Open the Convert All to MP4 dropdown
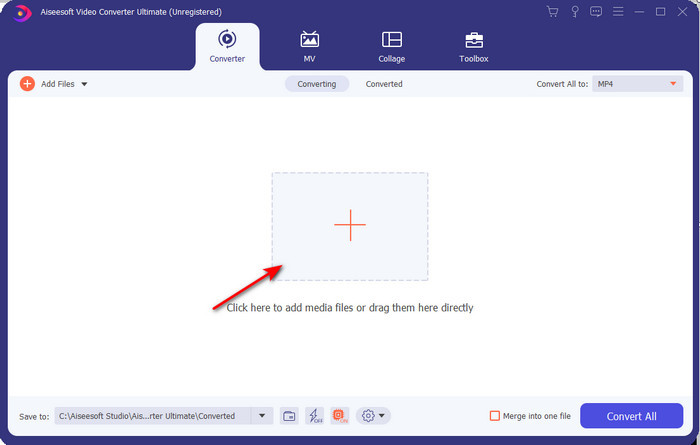 point(638,84)
